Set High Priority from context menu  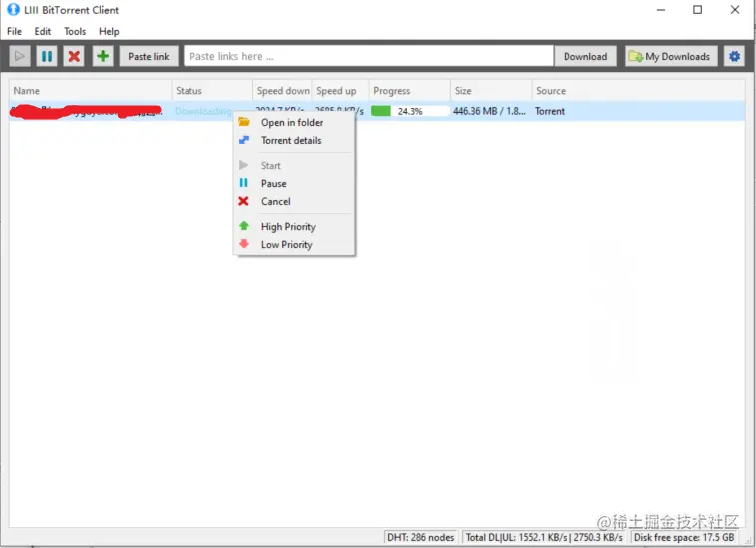tap(294, 227)
